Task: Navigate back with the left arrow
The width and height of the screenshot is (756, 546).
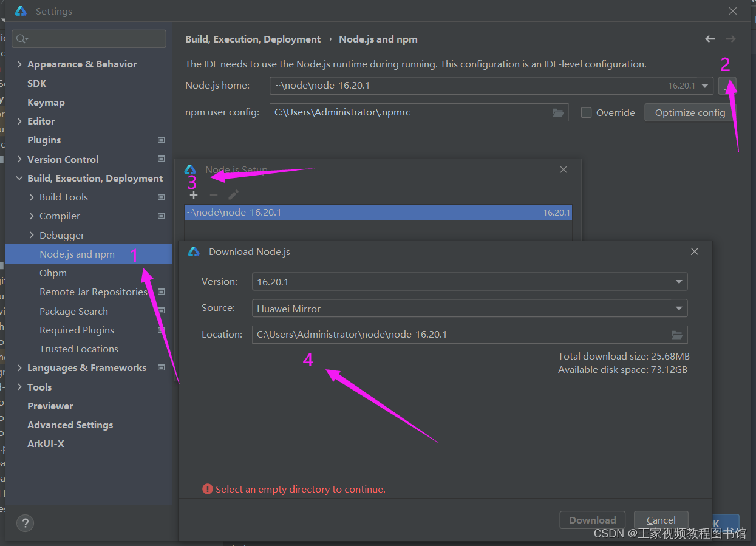Action: coord(710,39)
